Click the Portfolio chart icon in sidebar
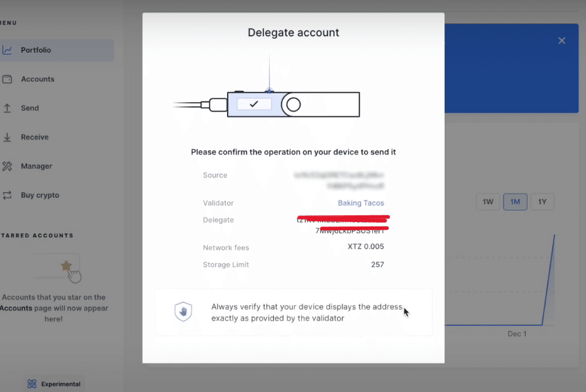This screenshot has width=586, height=392. (x=8, y=50)
